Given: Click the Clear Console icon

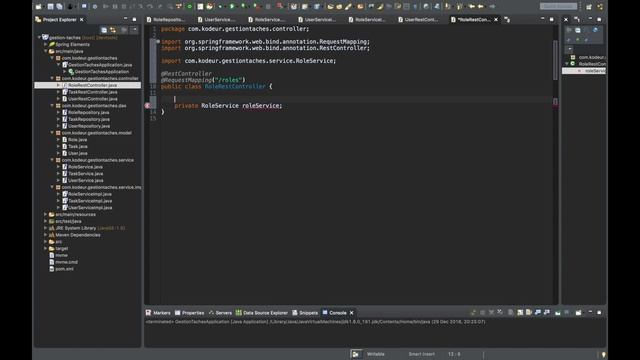Looking at the screenshot, I should pyautogui.click(x=511, y=313).
